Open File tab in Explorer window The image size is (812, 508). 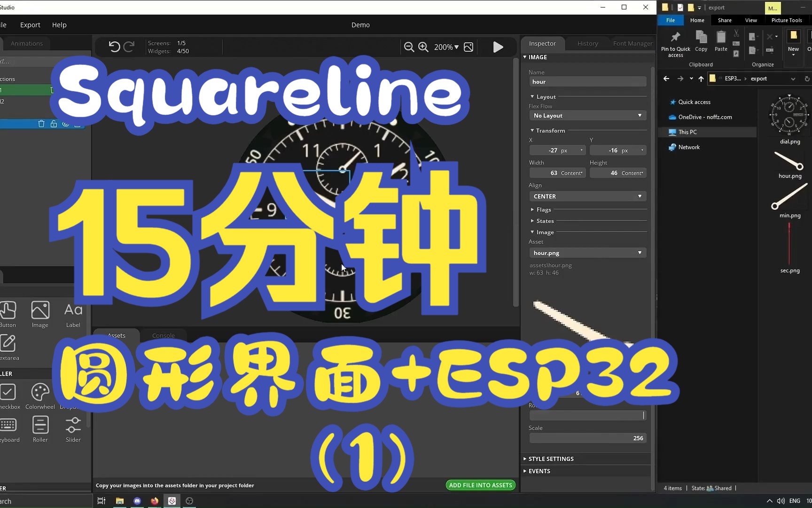coord(671,20)
